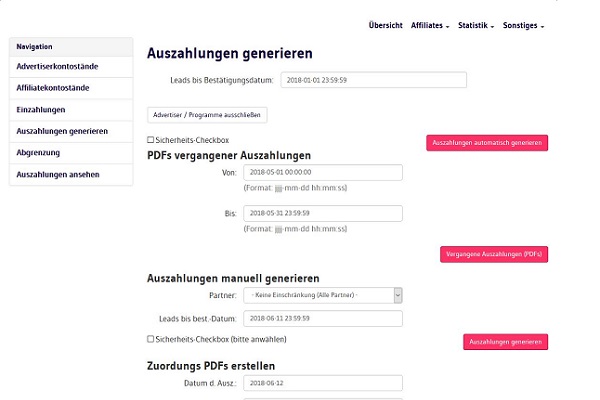Click the pink Auszahlungen generieren button

coord(505,342)
